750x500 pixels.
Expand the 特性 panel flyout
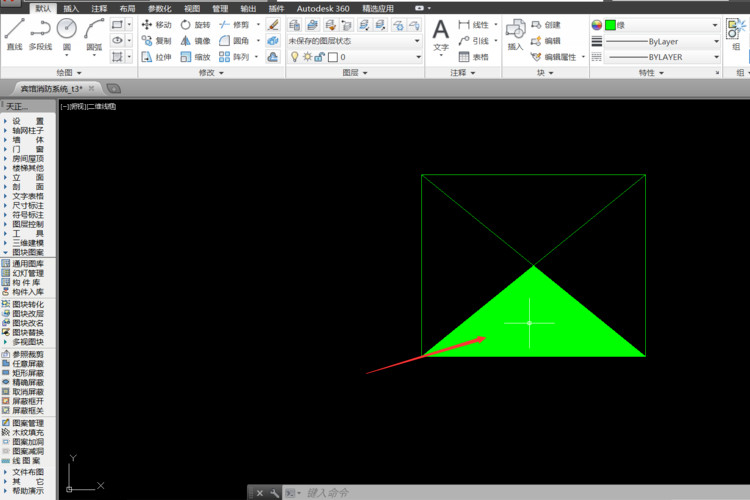coord(651,73)
